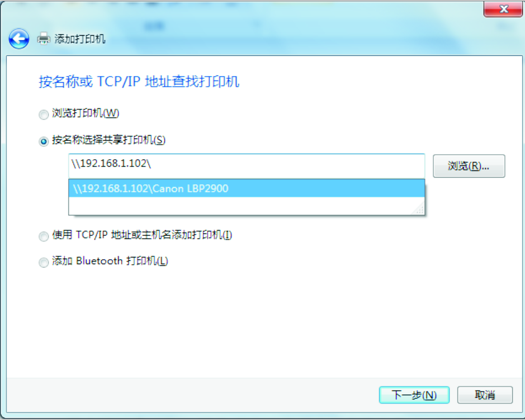
Task: Click the shared printer path input field
Action: click(247, 165)
